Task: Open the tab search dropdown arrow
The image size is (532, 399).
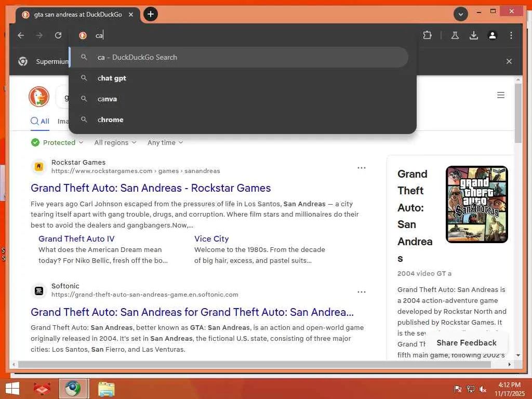Action: pos(461,14)
